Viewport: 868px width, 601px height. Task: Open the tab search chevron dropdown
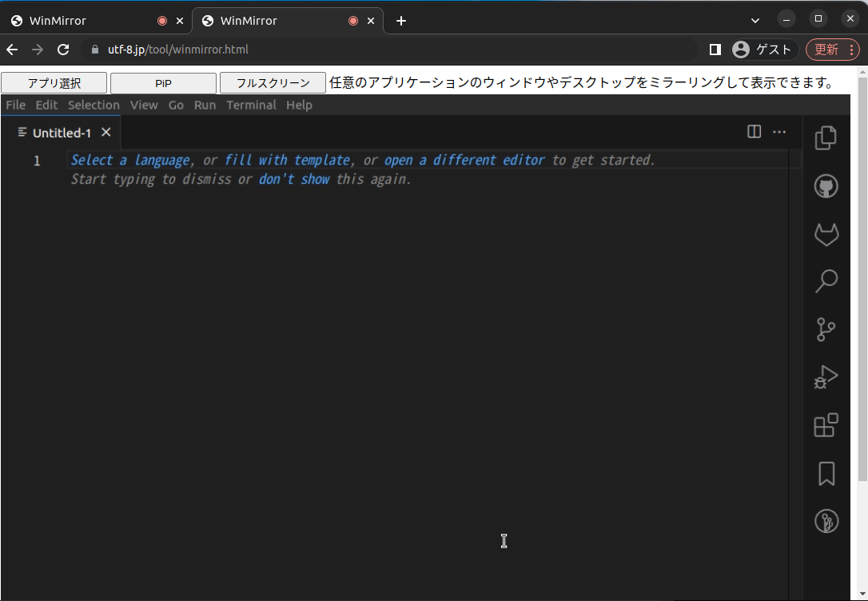tap(755, 21)
